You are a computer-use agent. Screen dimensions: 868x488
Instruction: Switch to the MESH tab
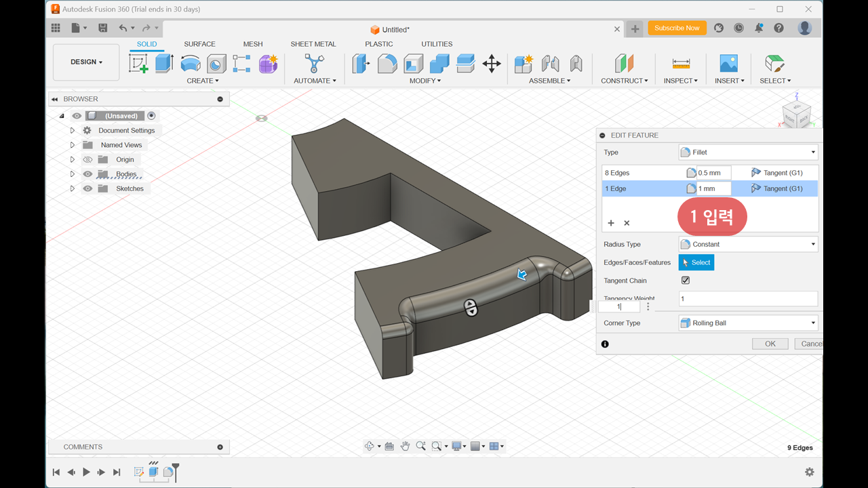pos(253,44)
